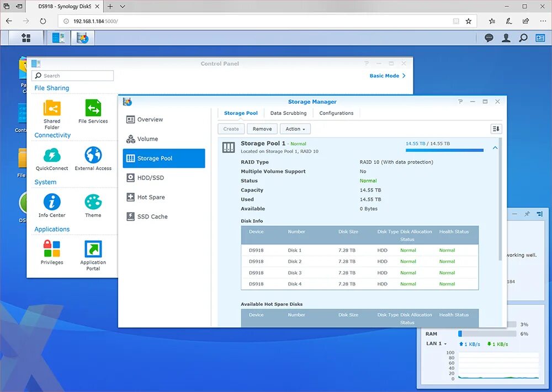Select the Disk 1 row
552x392 pixels.
tap(359, 250)
